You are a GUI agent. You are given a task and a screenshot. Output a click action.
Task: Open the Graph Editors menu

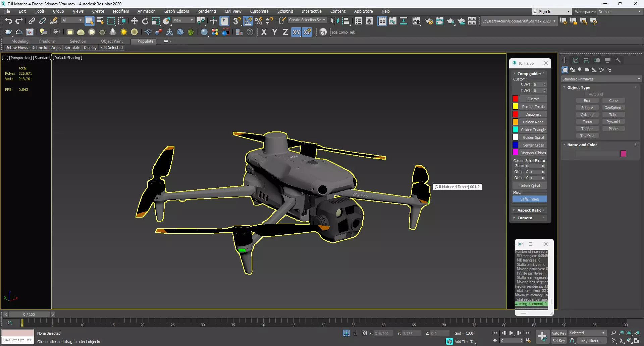coord(176,11)
